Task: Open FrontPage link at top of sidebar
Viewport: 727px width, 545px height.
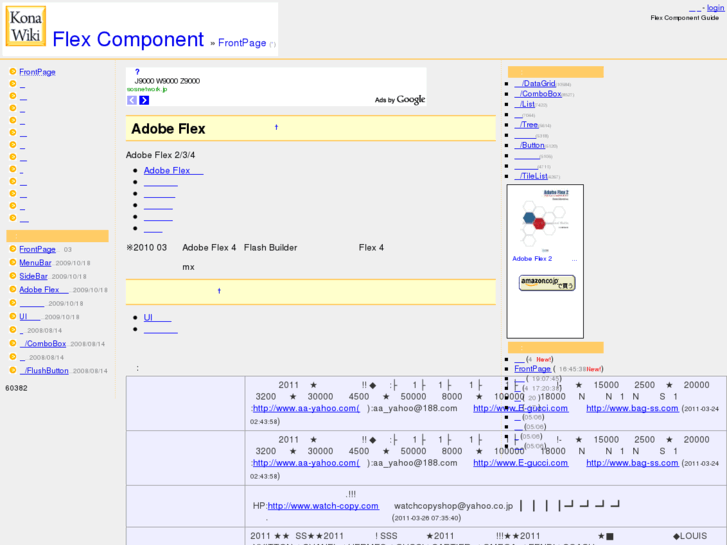Action: point(37,72)
